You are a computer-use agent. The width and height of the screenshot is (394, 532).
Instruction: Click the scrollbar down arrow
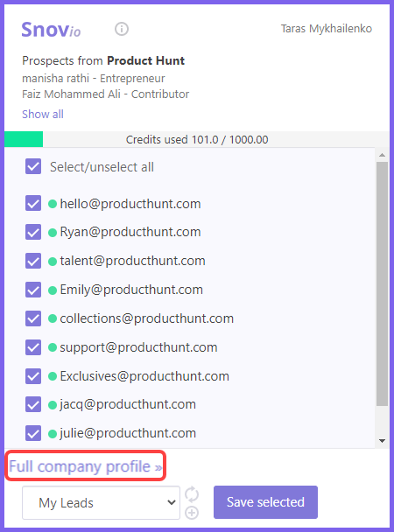pos(382,441)
